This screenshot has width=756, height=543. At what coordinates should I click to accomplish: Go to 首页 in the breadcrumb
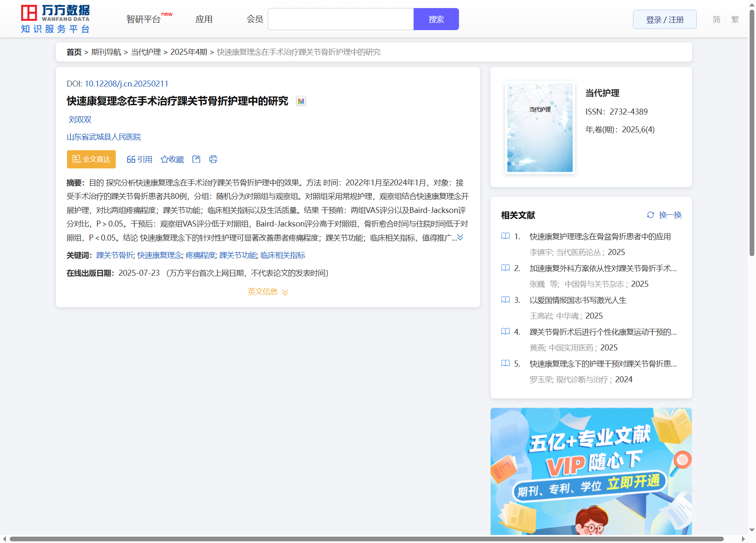(74, 52)
